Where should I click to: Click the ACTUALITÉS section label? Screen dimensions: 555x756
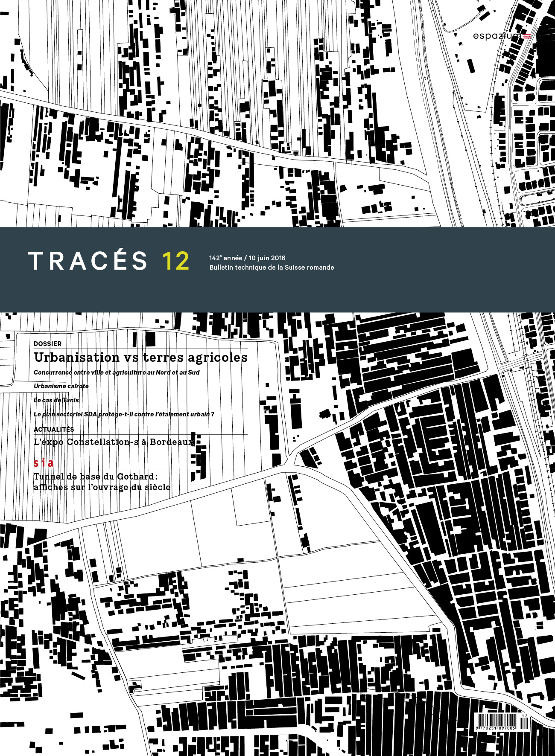[54, 429]
